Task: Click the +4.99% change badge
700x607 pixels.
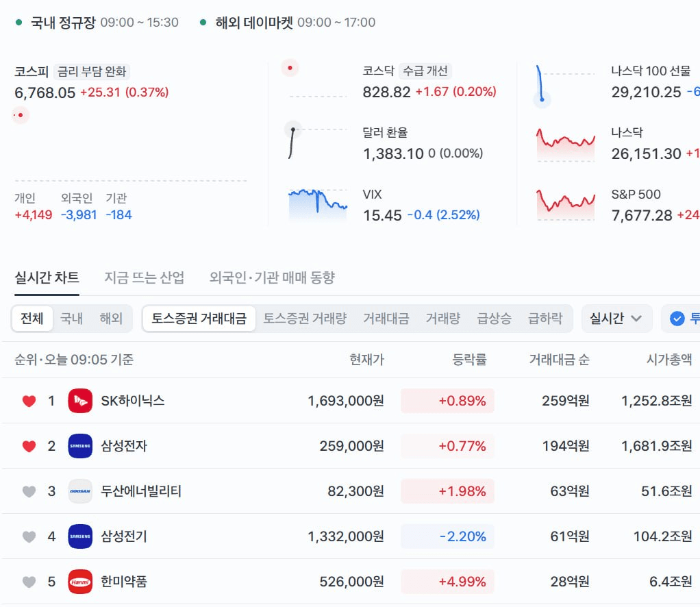Action: tap(447, 582)
